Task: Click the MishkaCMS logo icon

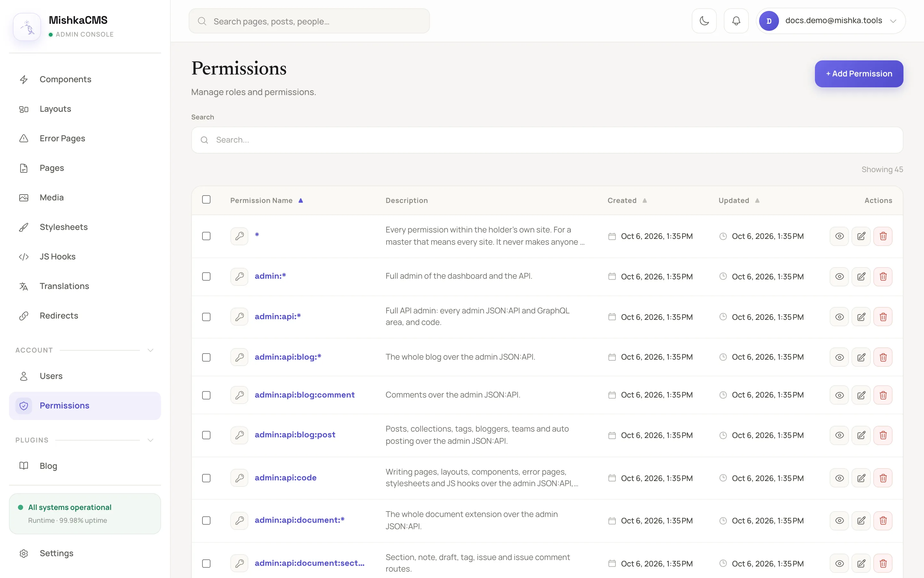Action: coord(27,27)
